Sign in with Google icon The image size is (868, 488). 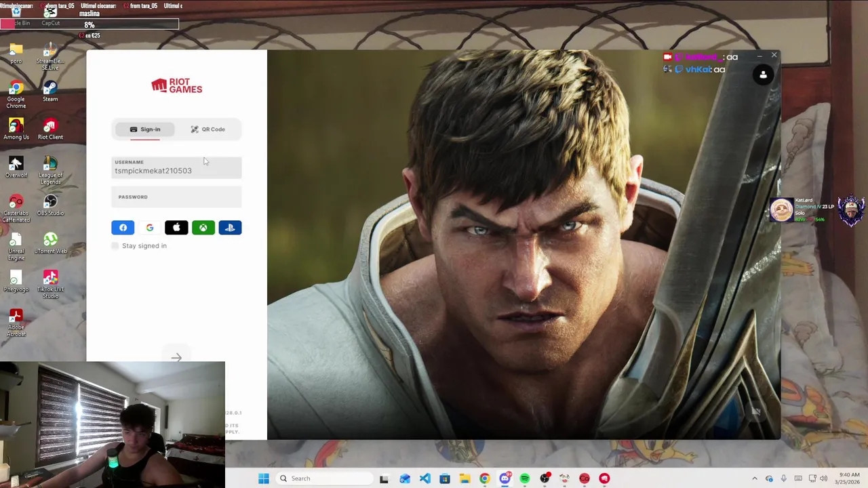pyautogui.click(x=150, y=228)
